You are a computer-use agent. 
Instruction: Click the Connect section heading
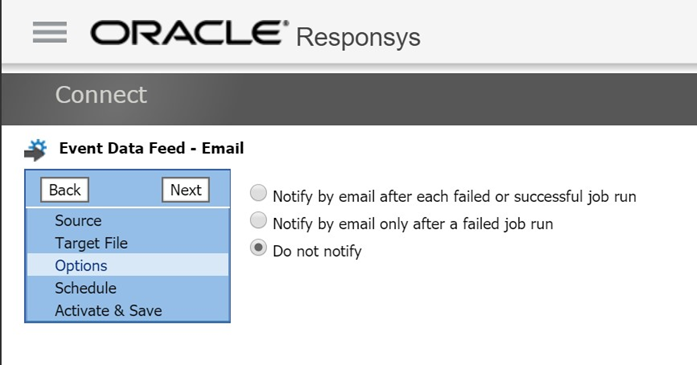click(101, 95)
